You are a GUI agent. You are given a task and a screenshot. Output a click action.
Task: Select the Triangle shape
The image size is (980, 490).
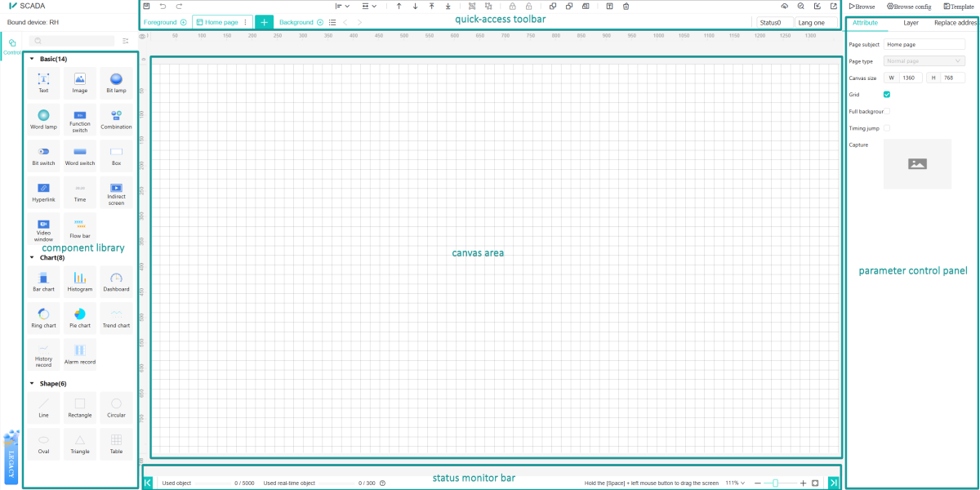click(80, 443)
